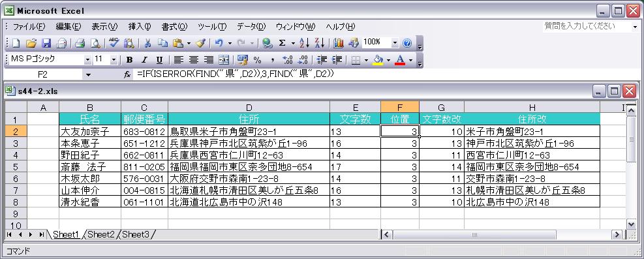Select column D header
Image resolution: width=644 pixels, height=259 pixels.
[249, 108]
